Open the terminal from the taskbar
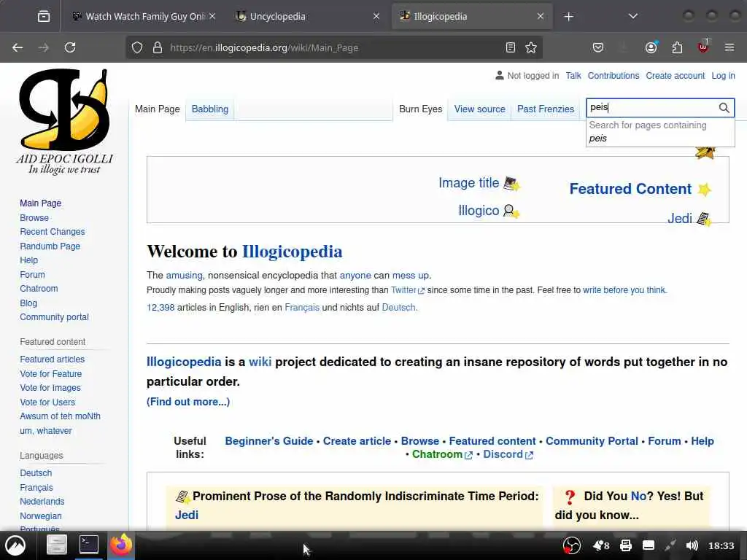 pos(88,544)
